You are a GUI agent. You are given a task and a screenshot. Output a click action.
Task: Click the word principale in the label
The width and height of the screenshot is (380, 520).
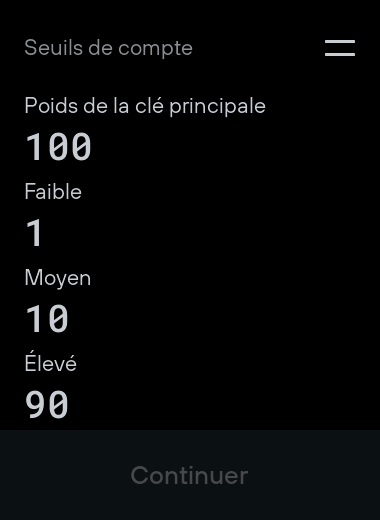click(217, 107)
